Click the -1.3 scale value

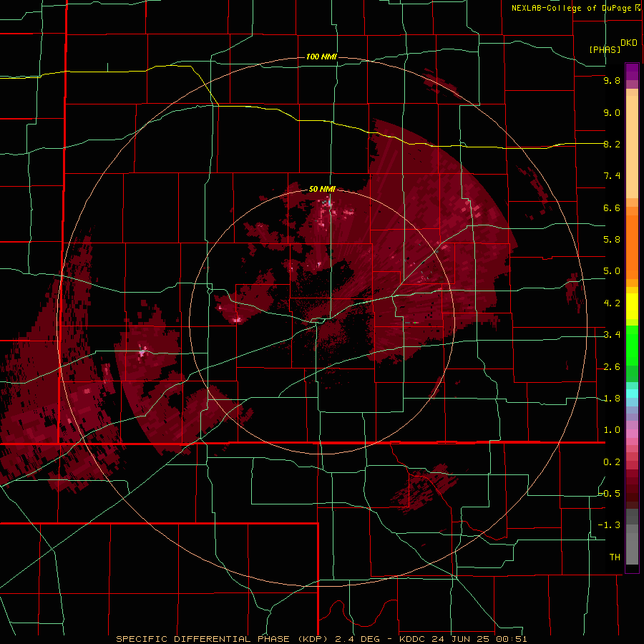point(610,526)
